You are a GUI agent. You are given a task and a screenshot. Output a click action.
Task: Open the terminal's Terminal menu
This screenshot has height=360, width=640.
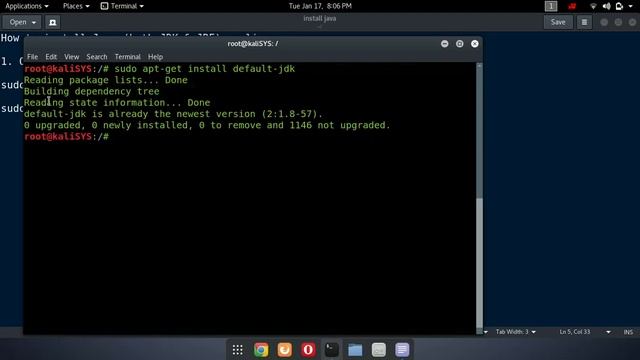[128, 57]
